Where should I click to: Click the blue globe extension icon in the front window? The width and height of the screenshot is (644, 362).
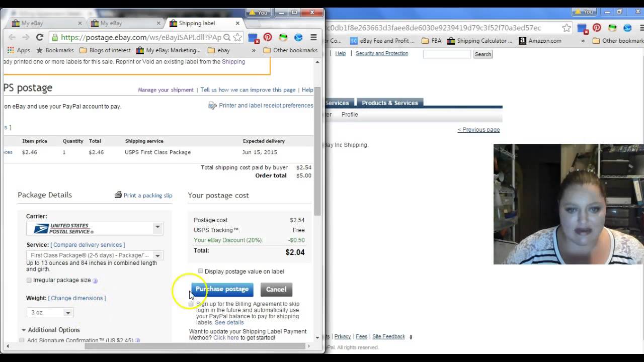tap(298, 37)
